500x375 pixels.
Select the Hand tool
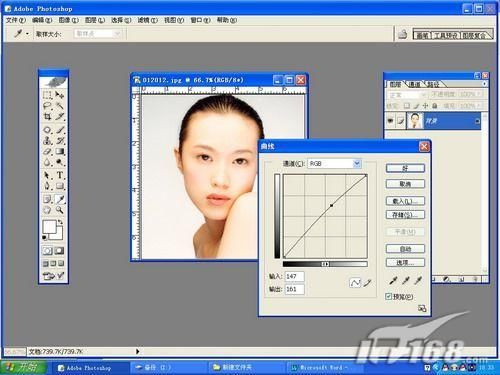point(47,210)
